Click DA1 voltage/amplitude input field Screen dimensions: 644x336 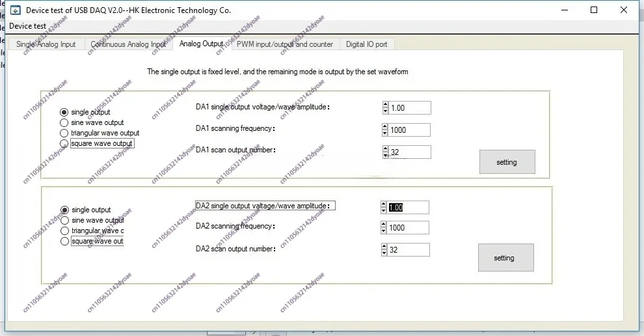pos(409,107)
